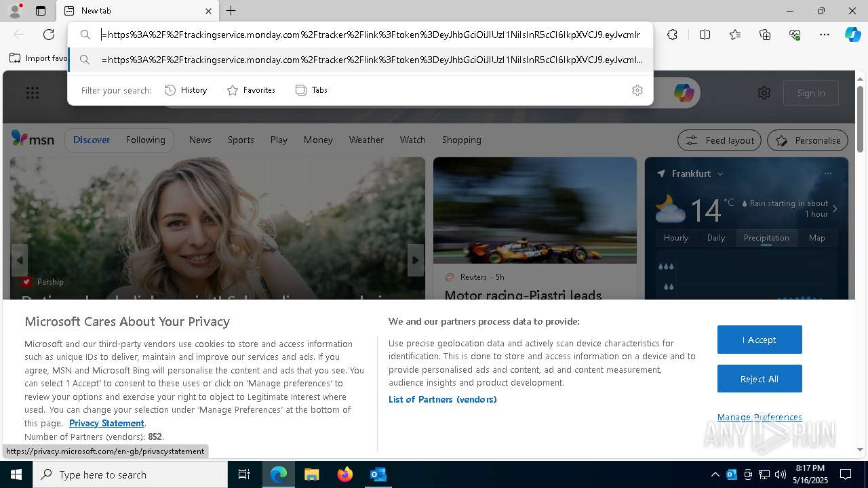
Task: Click the Personalise button
Action: [x=808, y=140]
